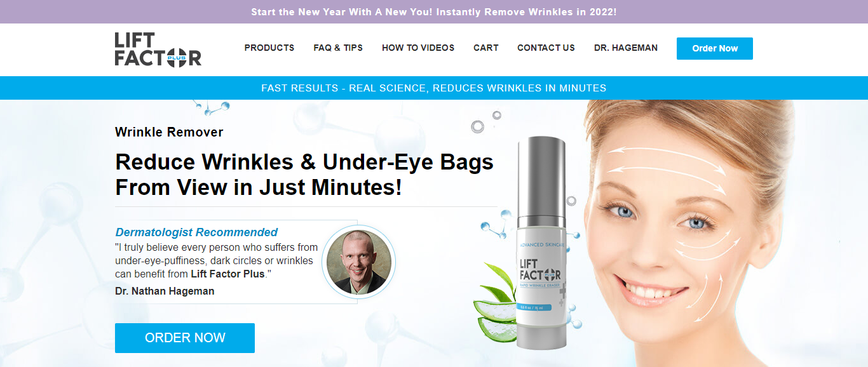Click the Reduce Wrinkles headline
This screenshot has width=868, height=367.
304,175
